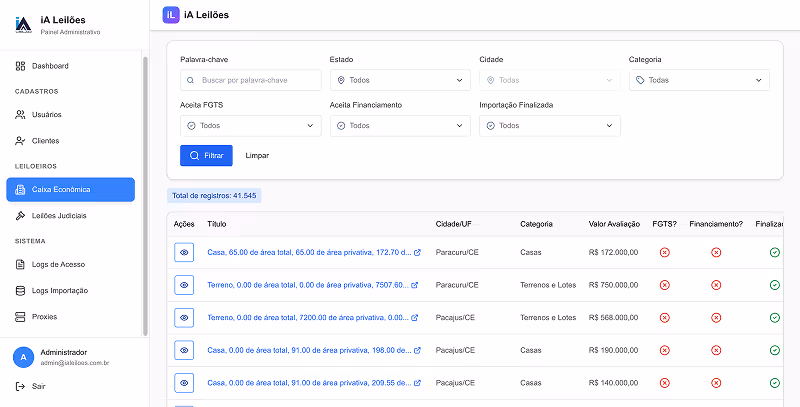Click Financiamento red X for R$ 190.000,00 row
Image resolution: width=800 pixels, height=407 pixels.
(716, 350)
